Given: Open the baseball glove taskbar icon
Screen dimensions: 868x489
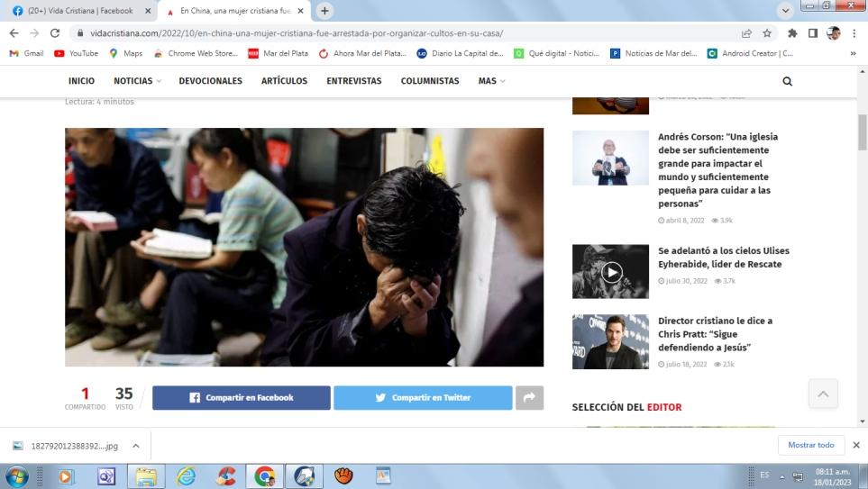Looking at the screenshot, I should (x=343, y=475).
